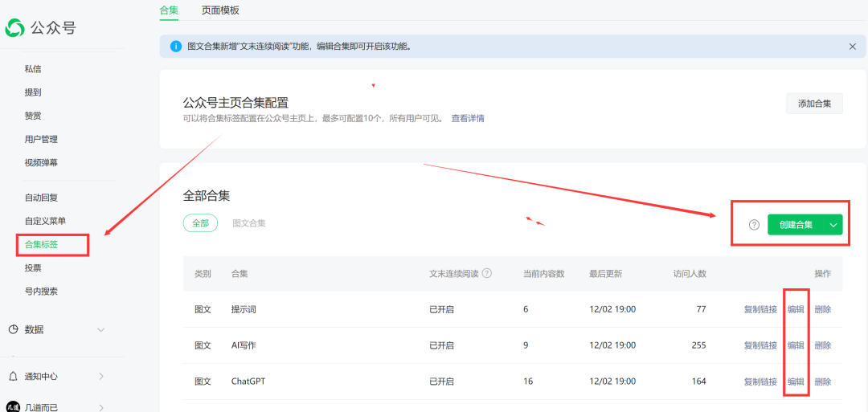
Task: Click the green 创建合集 button
Action: point(796,225)
